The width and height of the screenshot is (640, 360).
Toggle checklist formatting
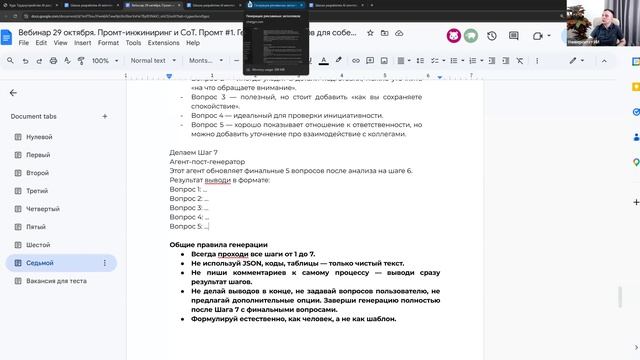[435, 61]
